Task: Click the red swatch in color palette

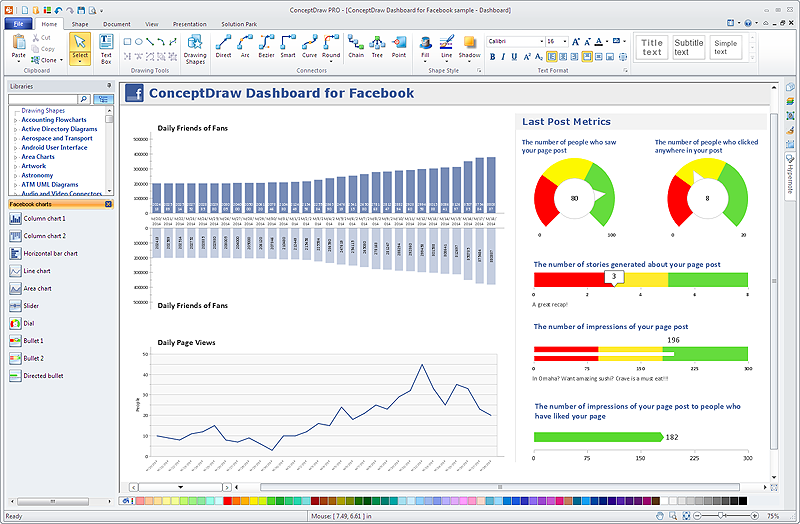Action: coord(228,500)
